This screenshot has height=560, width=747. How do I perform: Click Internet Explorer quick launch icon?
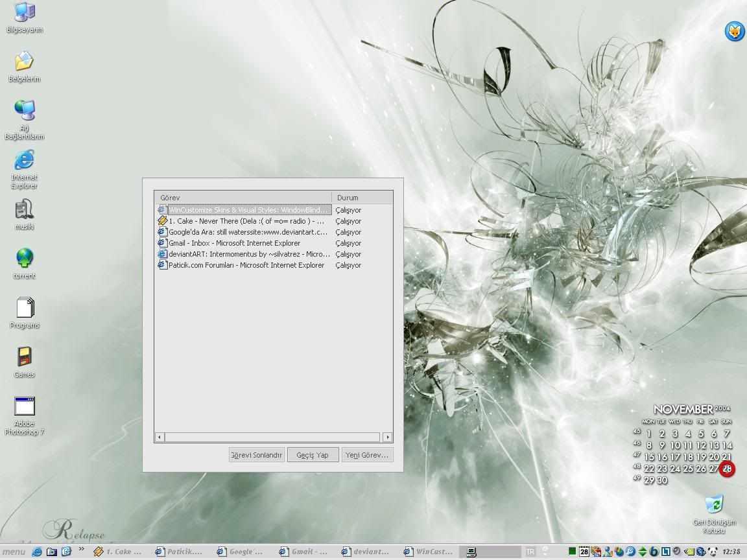click(x=37, y=552)
